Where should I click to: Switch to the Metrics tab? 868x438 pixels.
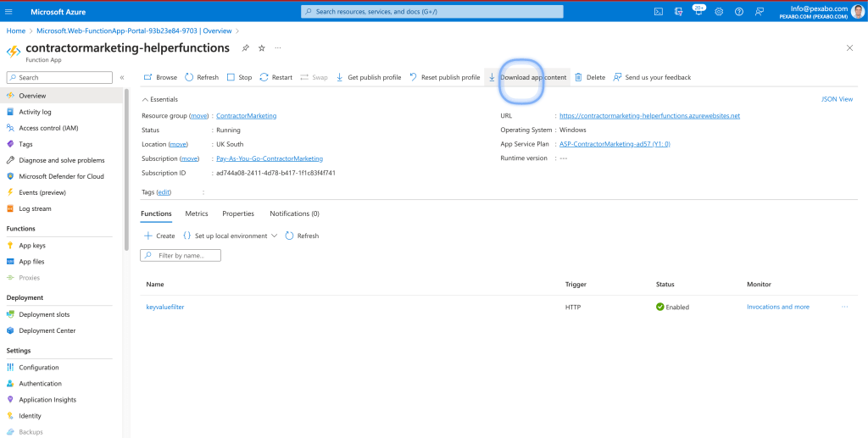197,213
